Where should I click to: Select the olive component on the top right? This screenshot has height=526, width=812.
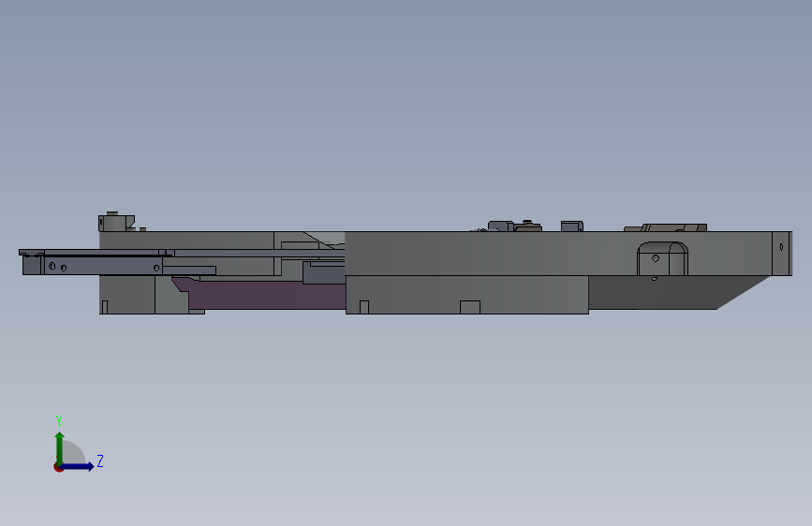(666, 227)
